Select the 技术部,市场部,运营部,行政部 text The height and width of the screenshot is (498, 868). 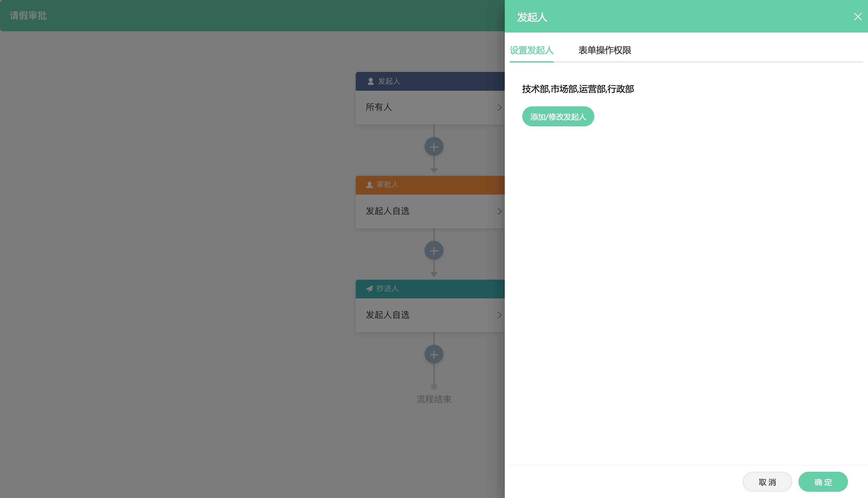point(578,89)
